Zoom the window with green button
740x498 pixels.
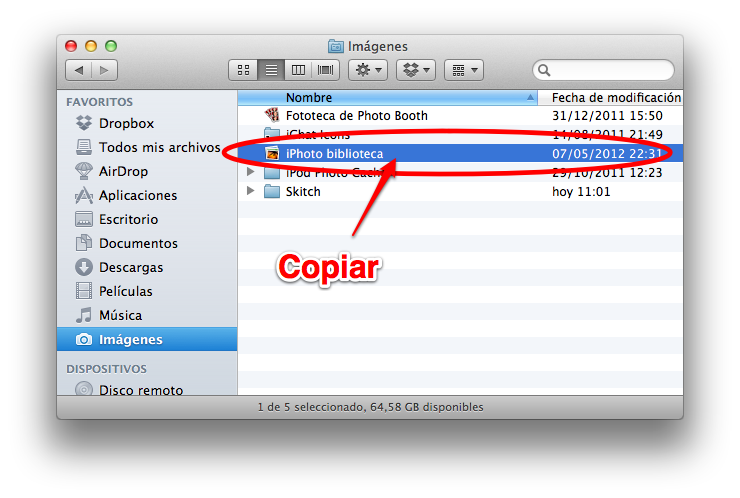(x=111, y=46)
